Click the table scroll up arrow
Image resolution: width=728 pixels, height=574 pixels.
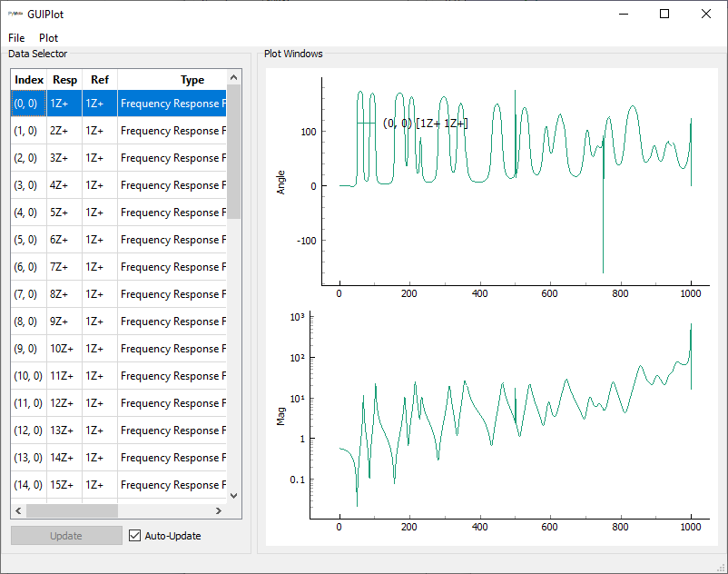click(233, 77)
